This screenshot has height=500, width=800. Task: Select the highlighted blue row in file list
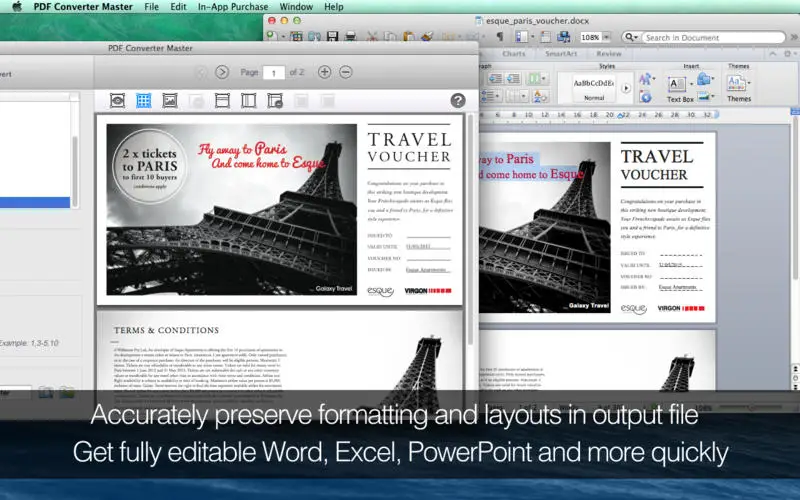click(x=35, y=202)
